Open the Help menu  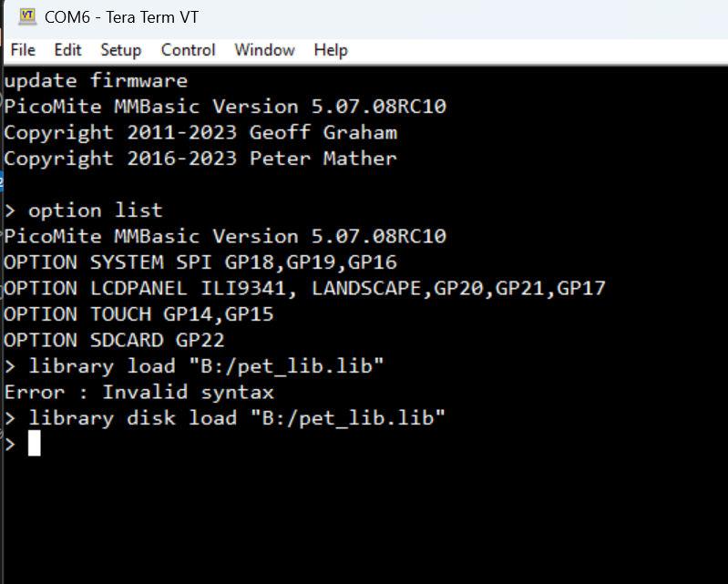[x=331, y=50]
